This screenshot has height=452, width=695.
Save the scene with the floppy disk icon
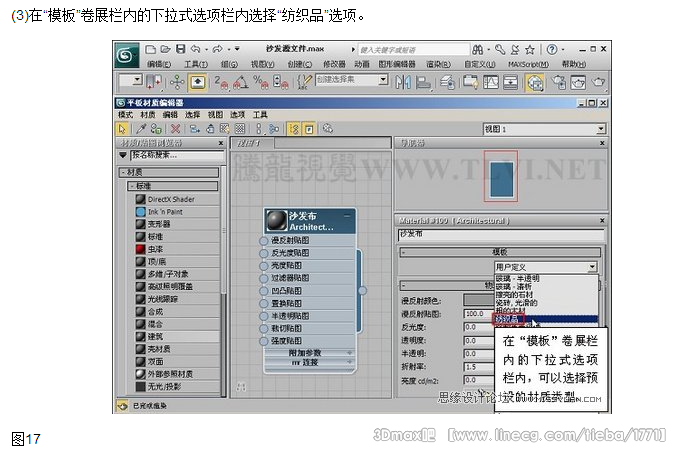click(180, 49)
